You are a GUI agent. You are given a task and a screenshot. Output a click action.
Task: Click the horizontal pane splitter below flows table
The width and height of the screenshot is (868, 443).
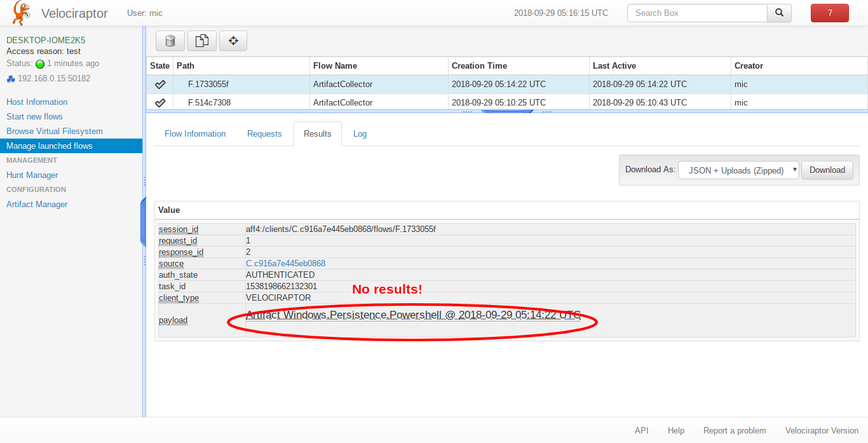pos(506,112)
